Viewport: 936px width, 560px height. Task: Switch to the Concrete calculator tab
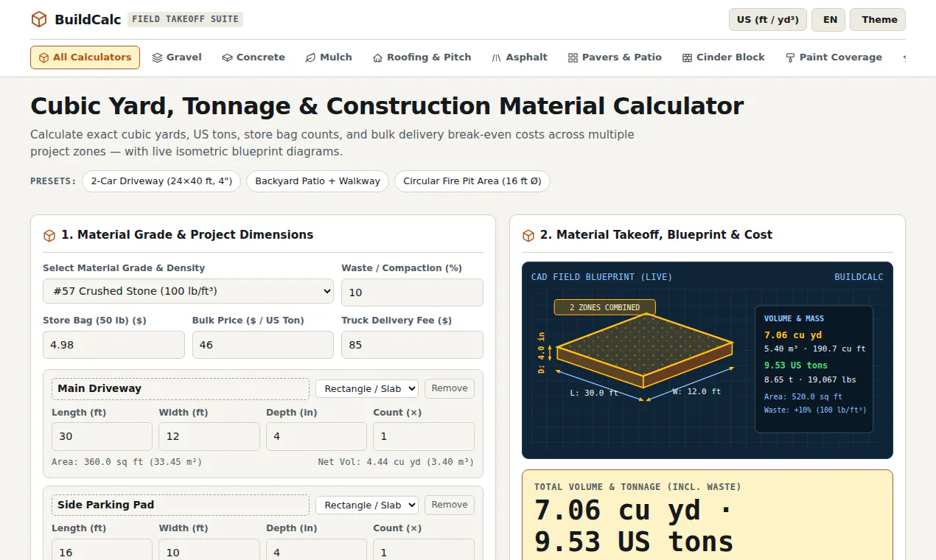click(254, 57)
